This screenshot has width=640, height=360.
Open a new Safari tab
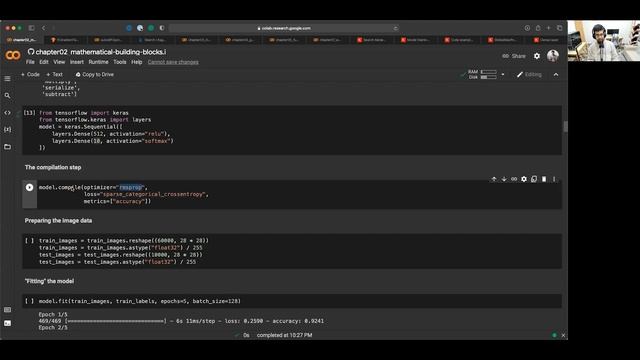(x=549, y=28)
